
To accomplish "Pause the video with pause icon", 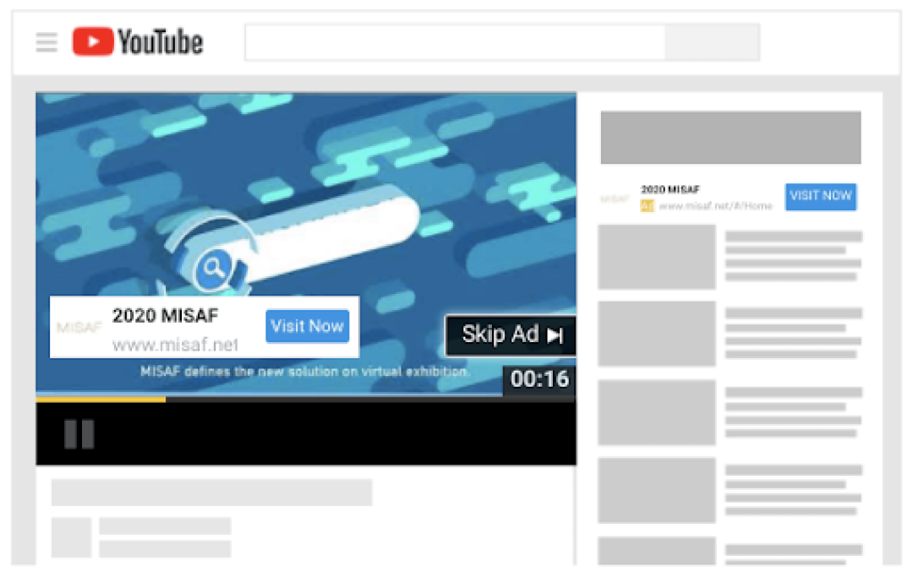I will (79, 433).
